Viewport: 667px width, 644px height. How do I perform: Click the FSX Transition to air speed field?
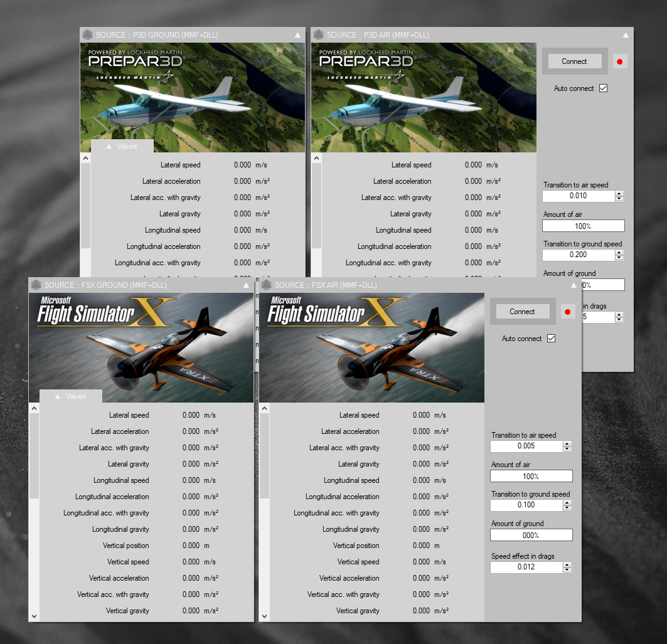click(x=526, y=446)
